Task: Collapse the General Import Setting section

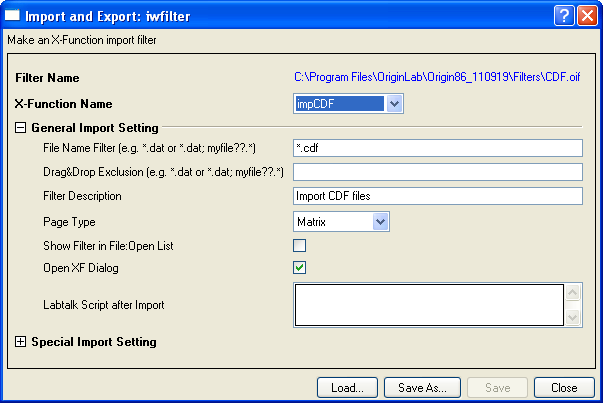Action: (x=20, y=128)
